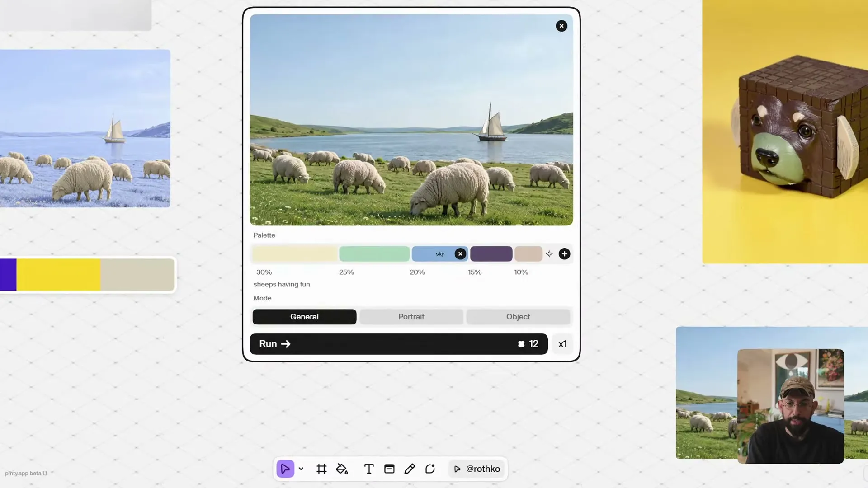Click the 20% palette percentage label
The width and height of the screenshot is (868, 488).
point(417,272)
